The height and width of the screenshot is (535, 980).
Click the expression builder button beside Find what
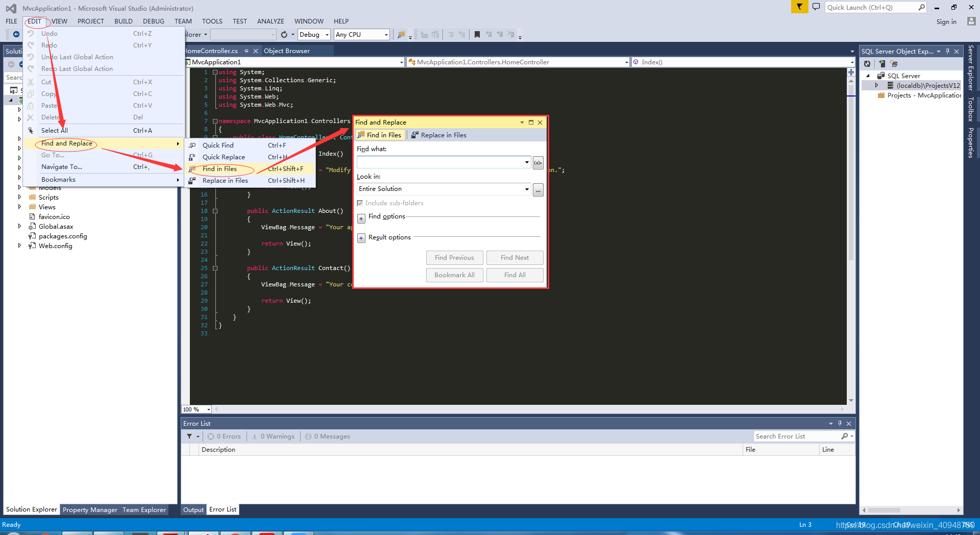click(x=538, y=162)
